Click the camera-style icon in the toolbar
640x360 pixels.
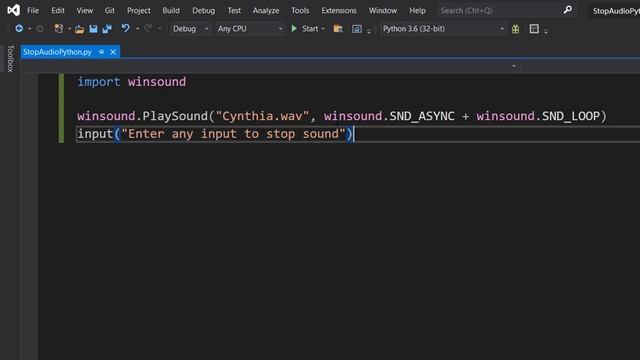357,29
